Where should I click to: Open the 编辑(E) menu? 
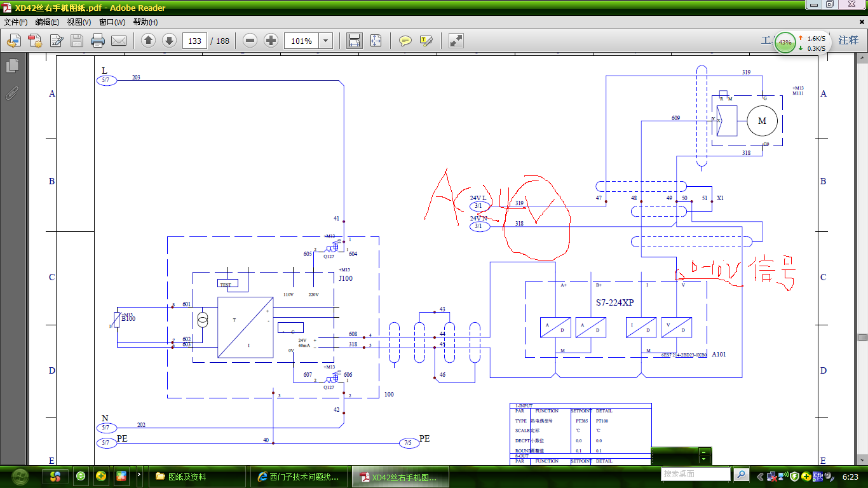47,22
